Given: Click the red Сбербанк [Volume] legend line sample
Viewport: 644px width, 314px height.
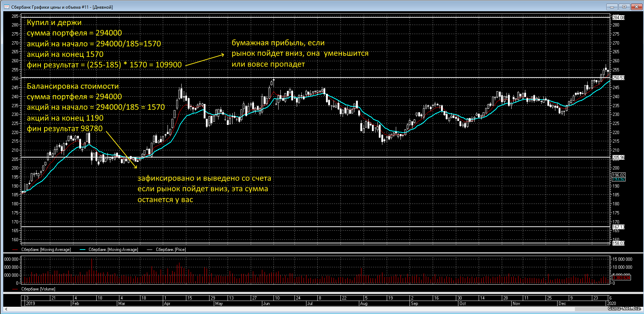Looking at the screenshot, I should (x=15, y=289).
